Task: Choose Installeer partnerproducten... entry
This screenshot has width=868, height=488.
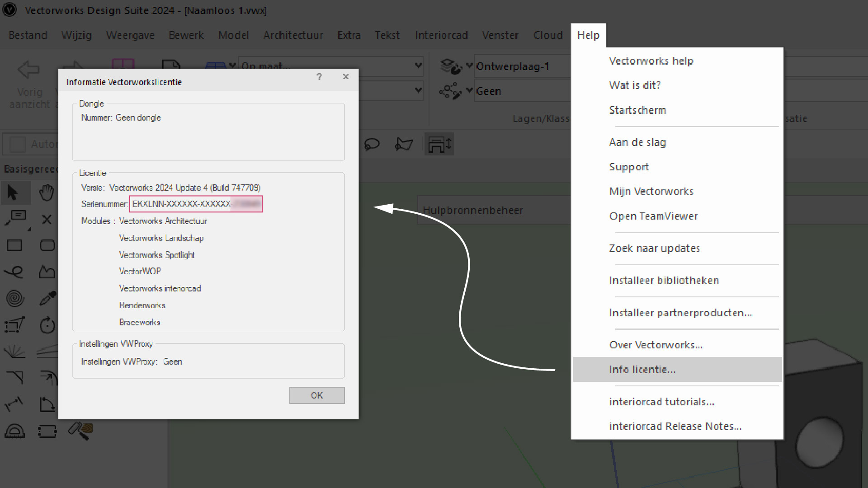Action: [677, 313]
